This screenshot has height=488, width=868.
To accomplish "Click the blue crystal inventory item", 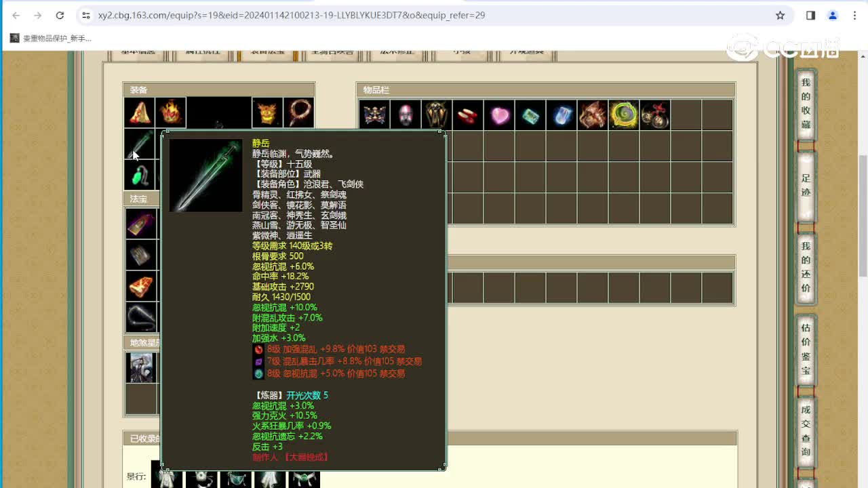I will click(x=561, y=115).
